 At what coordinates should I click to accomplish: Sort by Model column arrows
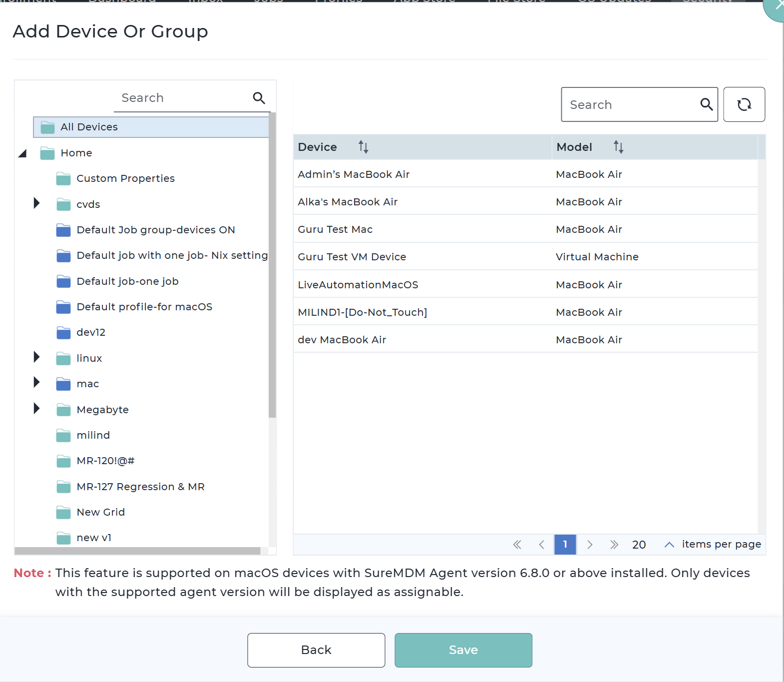(x=618, y=147)
